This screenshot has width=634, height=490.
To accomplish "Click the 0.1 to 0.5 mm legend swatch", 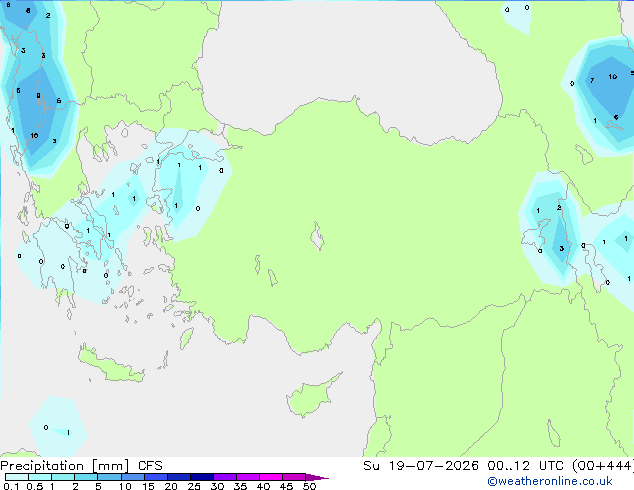I will tap(17, 477).
